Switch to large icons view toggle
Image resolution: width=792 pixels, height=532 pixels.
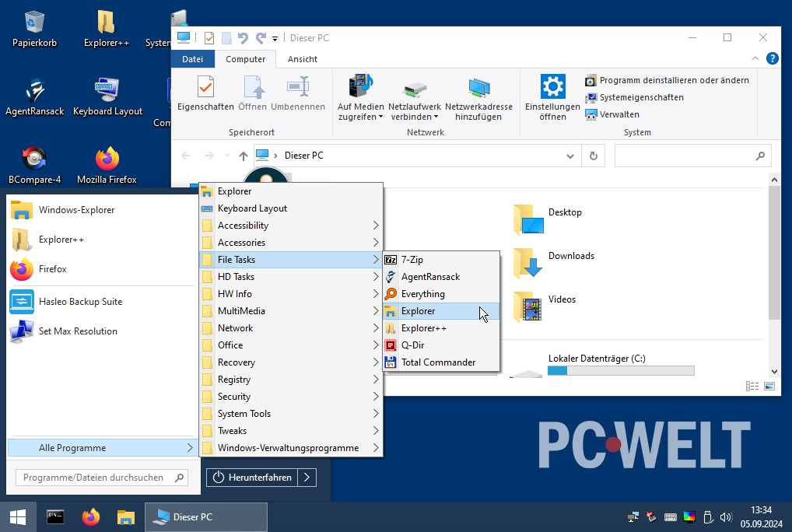point(769,386)
